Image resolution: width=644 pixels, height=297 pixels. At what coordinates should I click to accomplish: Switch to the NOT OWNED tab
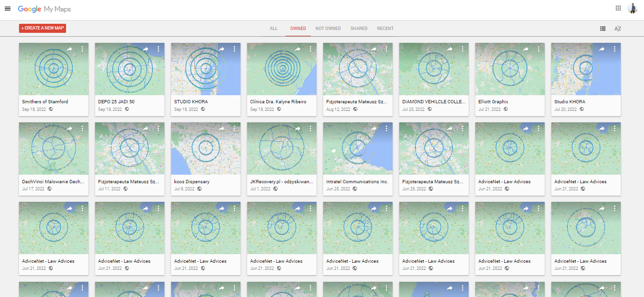click(328, 29)
